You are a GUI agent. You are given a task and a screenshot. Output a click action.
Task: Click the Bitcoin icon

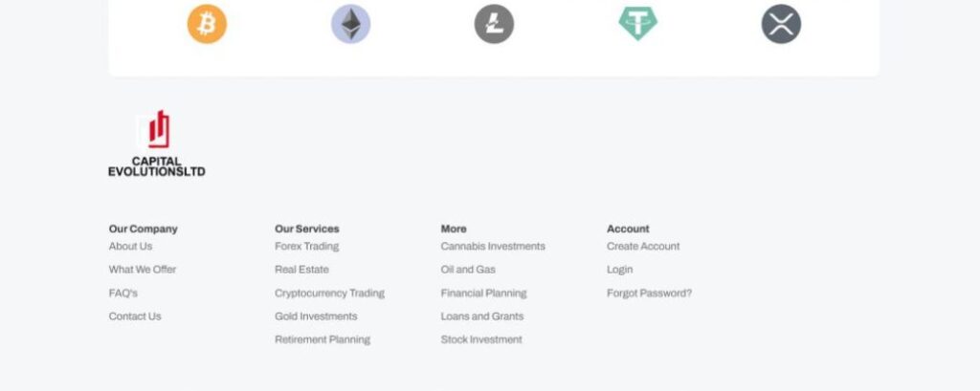pyautogui.click(x=207, y=24)
